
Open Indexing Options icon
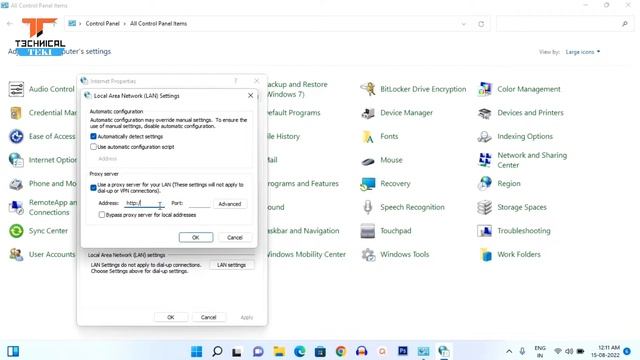[x=484, y=137]
